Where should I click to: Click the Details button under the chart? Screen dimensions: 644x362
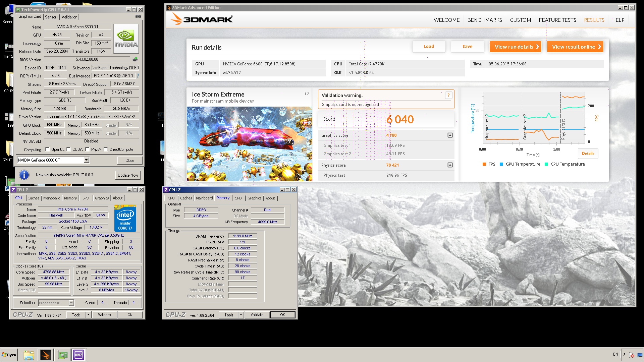(x=588, y=154)
